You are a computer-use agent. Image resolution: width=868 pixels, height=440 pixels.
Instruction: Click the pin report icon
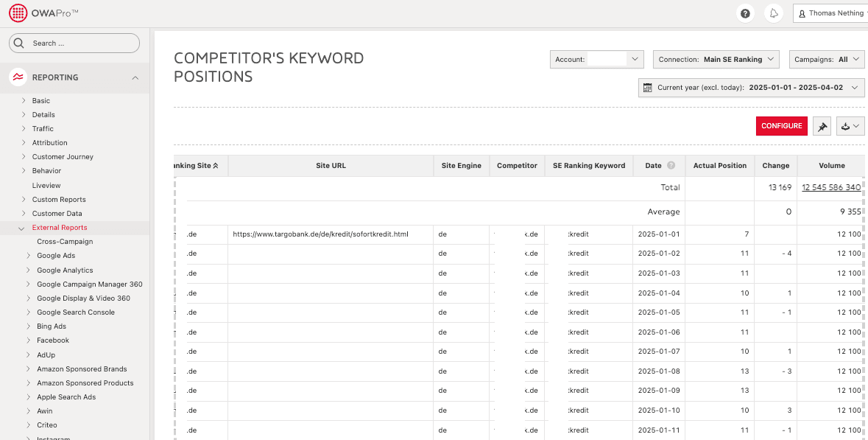coord(822,126)
